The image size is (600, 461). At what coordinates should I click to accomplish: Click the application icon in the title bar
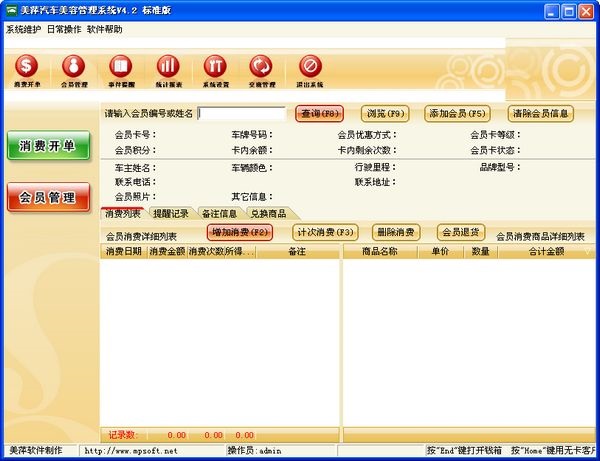tap(12, 11)
